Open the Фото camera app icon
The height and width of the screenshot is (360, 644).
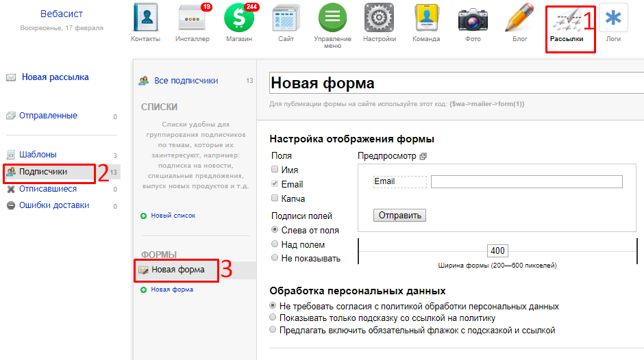click(x=473, y=19)
